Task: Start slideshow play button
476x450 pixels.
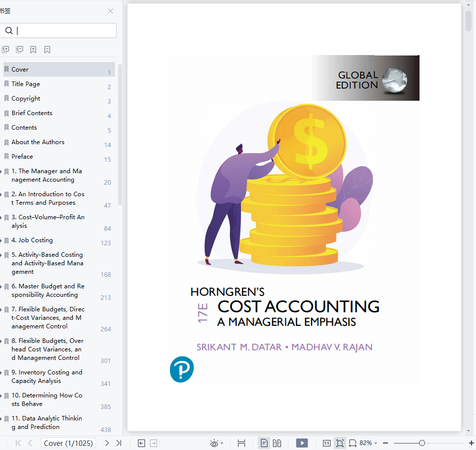Action: point(302,443)
